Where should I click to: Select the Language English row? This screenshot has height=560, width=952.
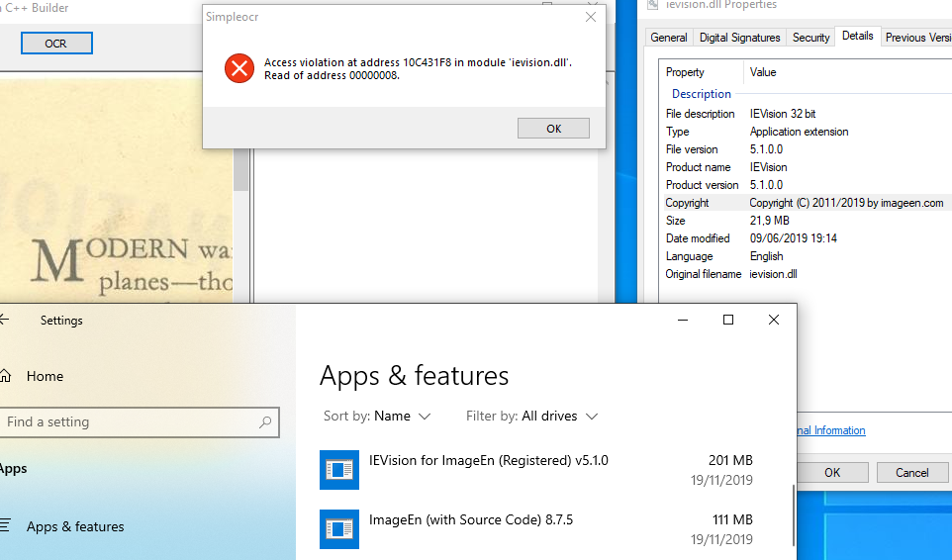pyautogui.click(x=808, y=256)
